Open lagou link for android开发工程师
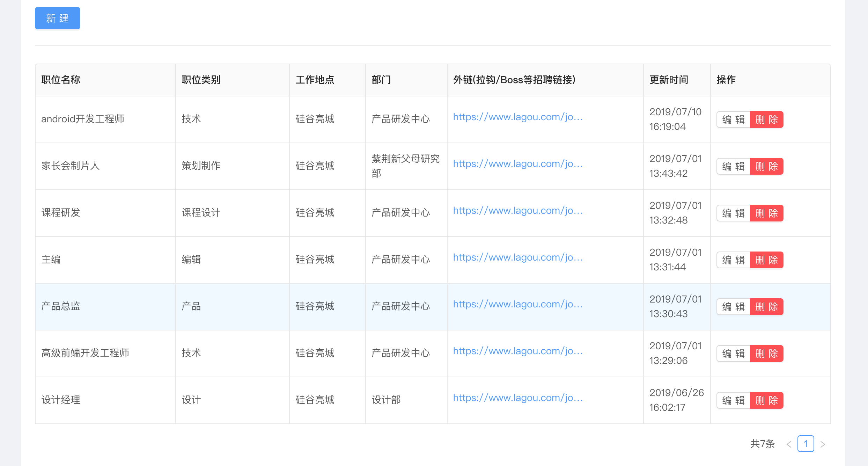Image resolution: width=868 pixels, height=466 pixels. pyautogui.click(x=517, y=117)
